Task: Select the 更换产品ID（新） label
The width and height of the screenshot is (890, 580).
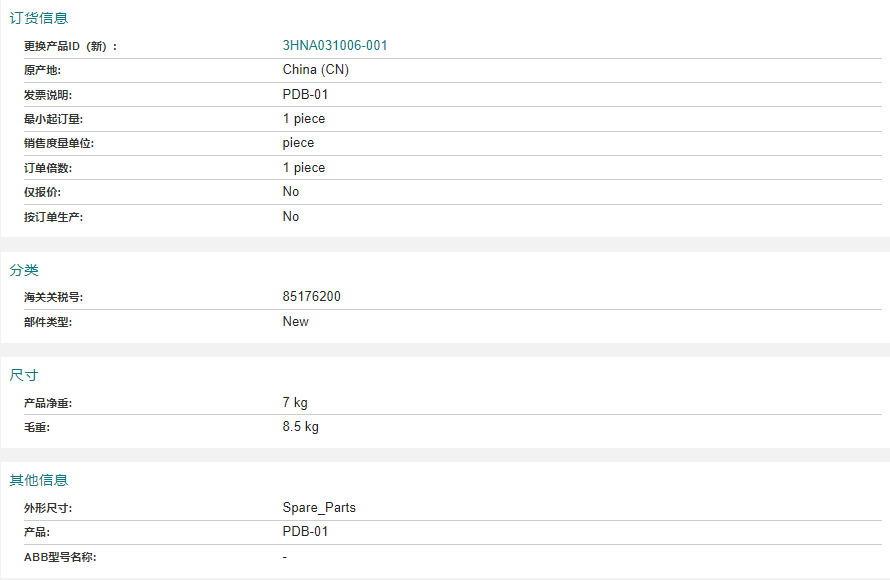Action: (x=70, y=46)
